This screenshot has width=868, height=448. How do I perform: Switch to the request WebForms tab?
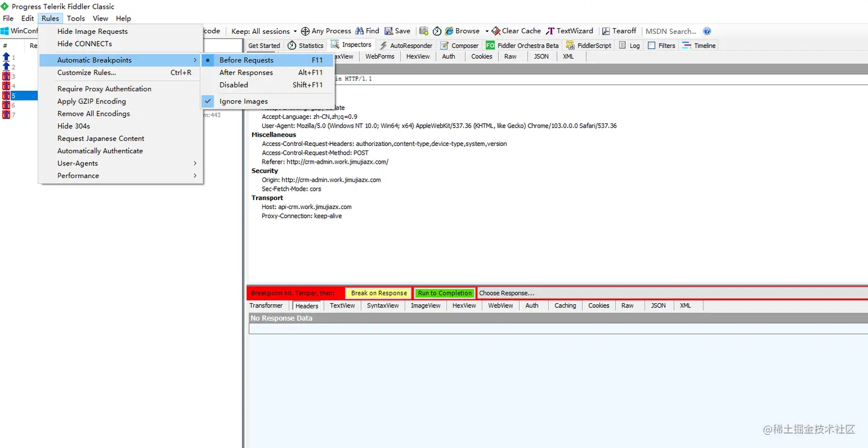(x=380, y=56)
